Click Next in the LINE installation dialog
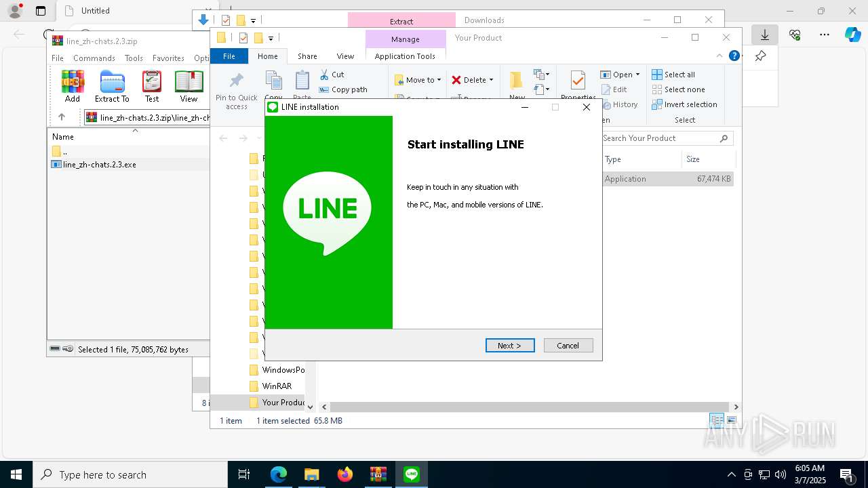Screen dimensions: 868x488 pos(510,346)
